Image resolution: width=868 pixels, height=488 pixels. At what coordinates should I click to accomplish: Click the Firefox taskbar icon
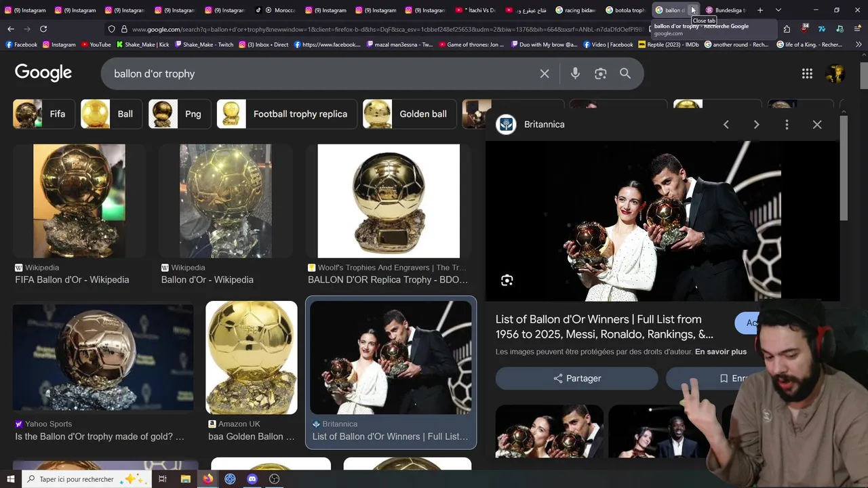pyautogui.click(x=208, y=479)
